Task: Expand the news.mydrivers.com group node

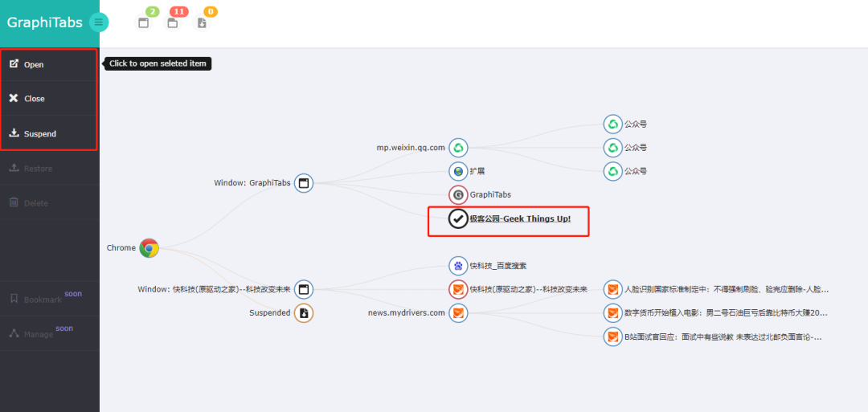Action: (x=458, y=313)
